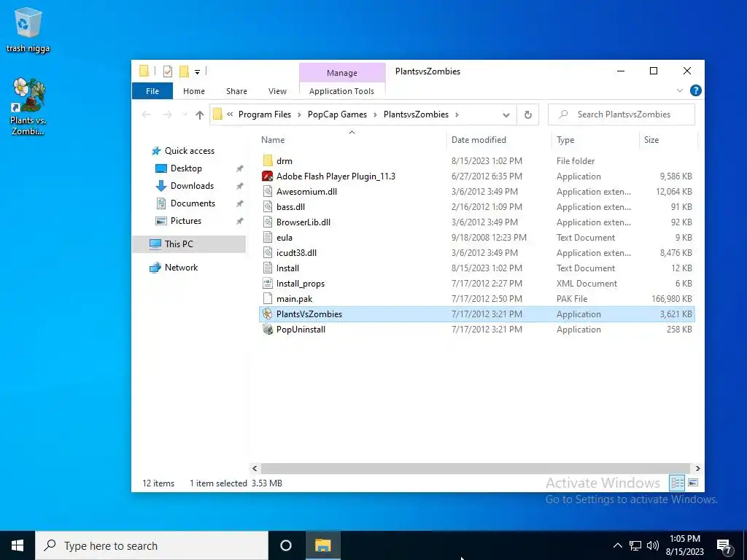Open Documents in navigation pane
The width and height of the screenshot is (747, 560).
pos(193,203)
